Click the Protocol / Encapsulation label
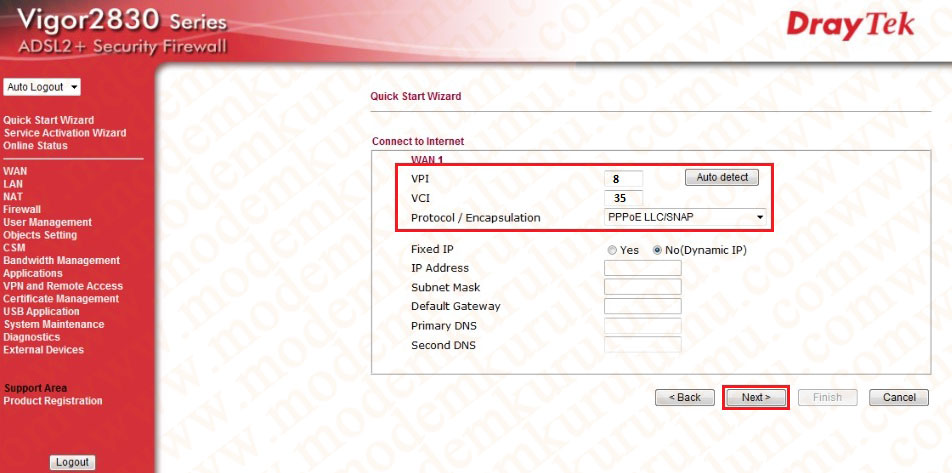 (x=475, y=218)
